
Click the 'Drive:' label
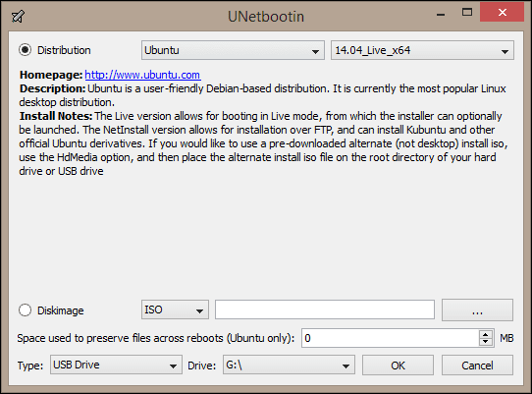pos(202,366)
